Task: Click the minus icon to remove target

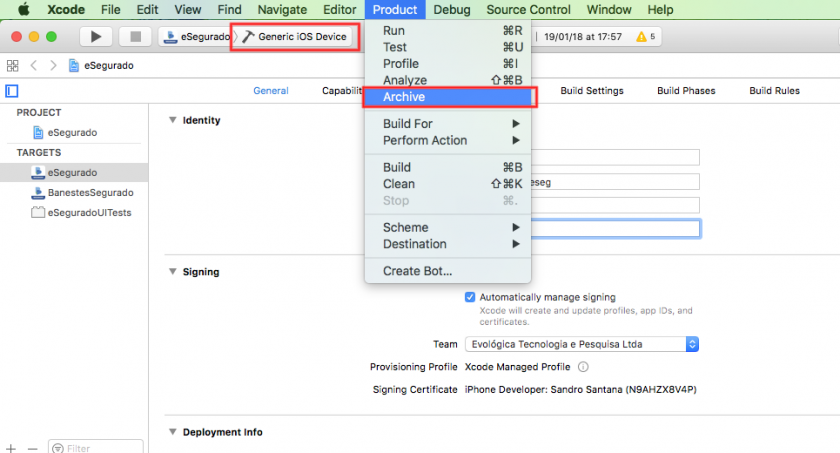Action: [32, 448]
